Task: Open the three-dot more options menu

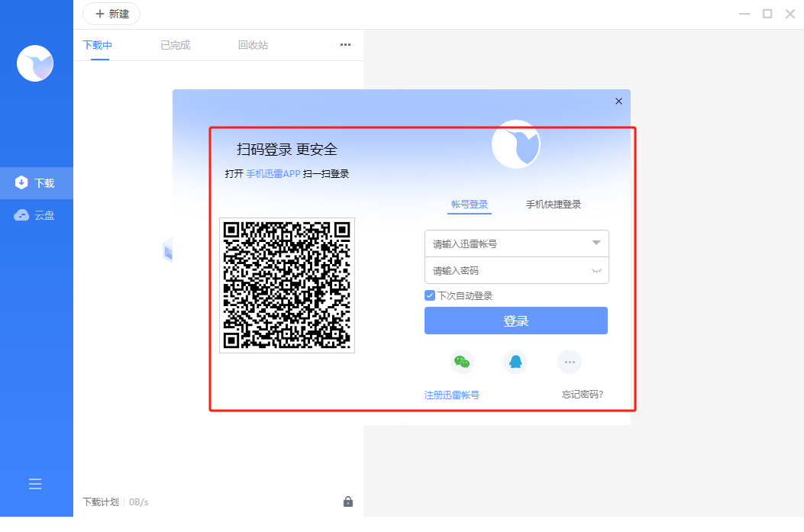Action: [x=346, y=44]
